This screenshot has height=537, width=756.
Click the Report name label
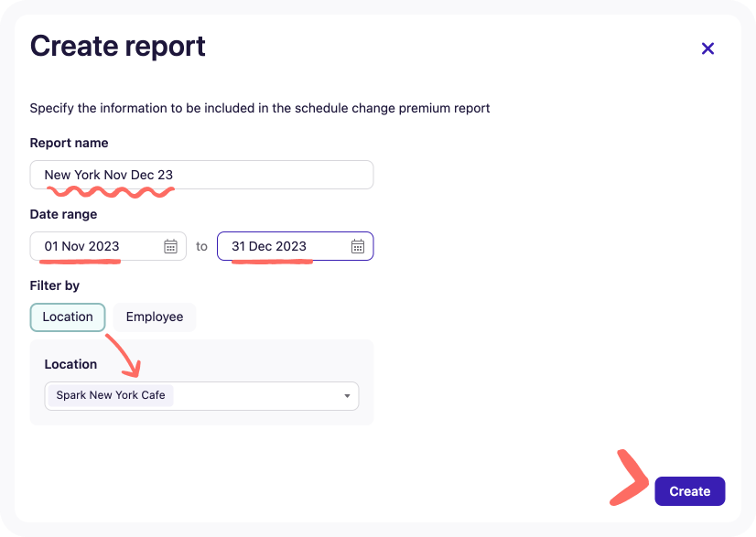tap(69, 143)
